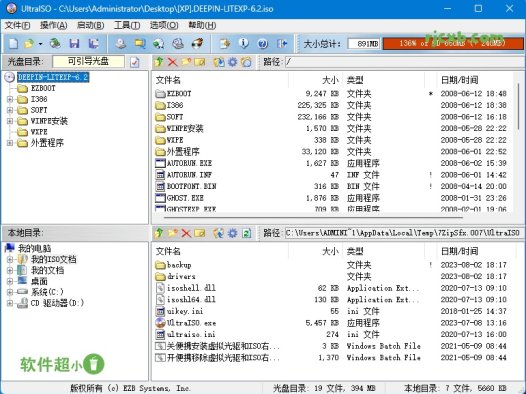Open the 操作(A) menu
The width and height of the screenshot is (526, 394).
pyautogui.click(x=53, y=25)
